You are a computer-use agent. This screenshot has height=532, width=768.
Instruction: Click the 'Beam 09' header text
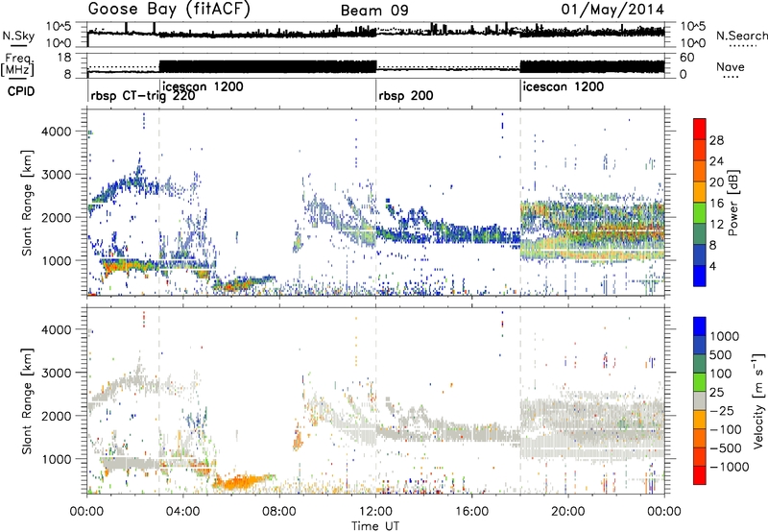tap(374, 11)
